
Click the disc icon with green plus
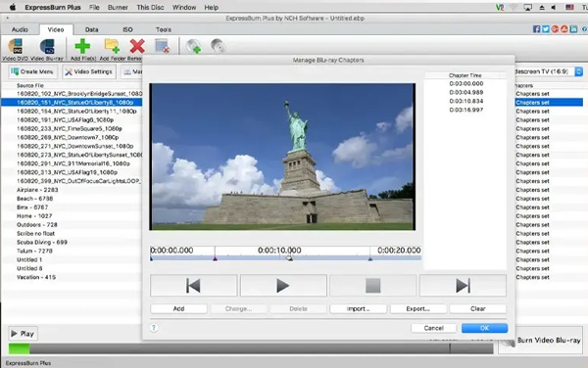pyautogui.click(x=193, y=46)
